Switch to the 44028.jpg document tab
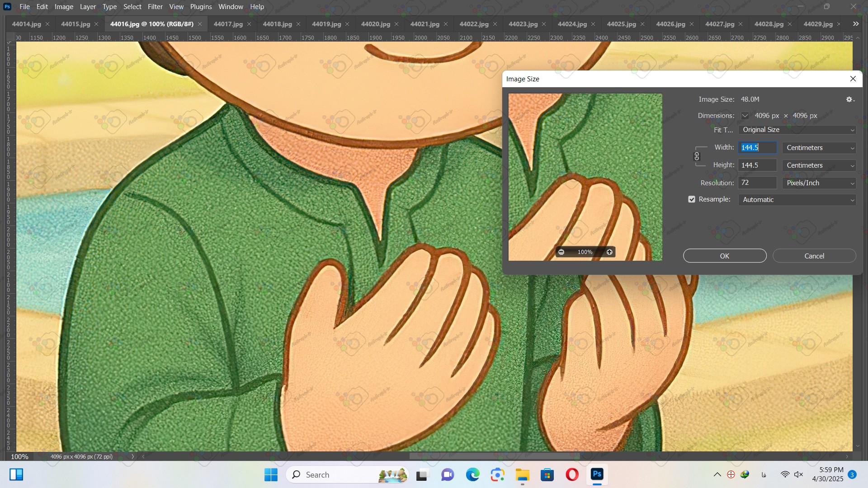Viewport: 868px width, 488px height. point(769,24)
